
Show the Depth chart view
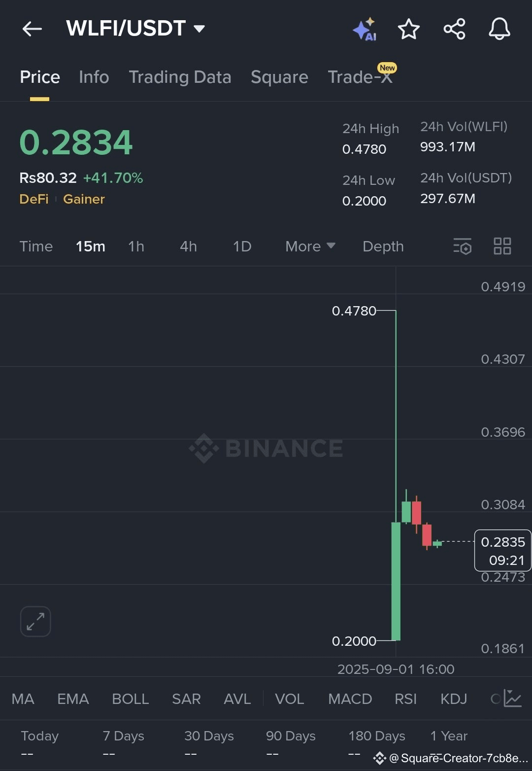click(383, 246)
